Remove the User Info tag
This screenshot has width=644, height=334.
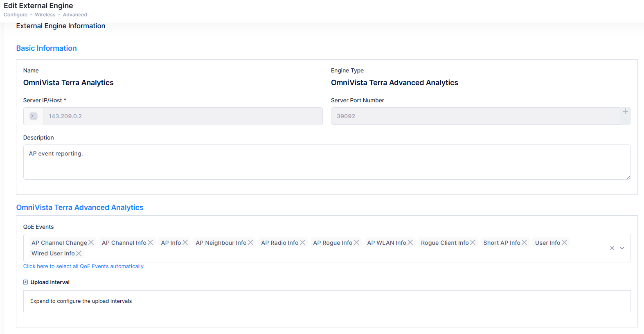click(565, 243)
